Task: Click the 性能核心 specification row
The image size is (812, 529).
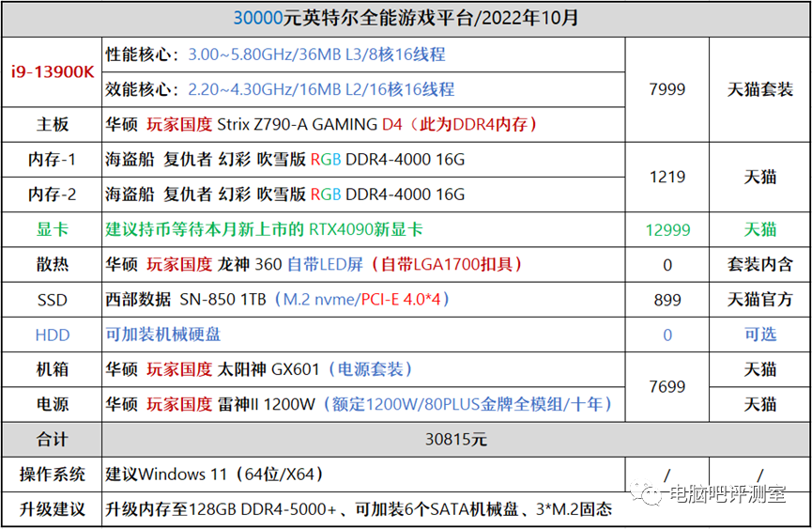Action: tap(363, 54)
